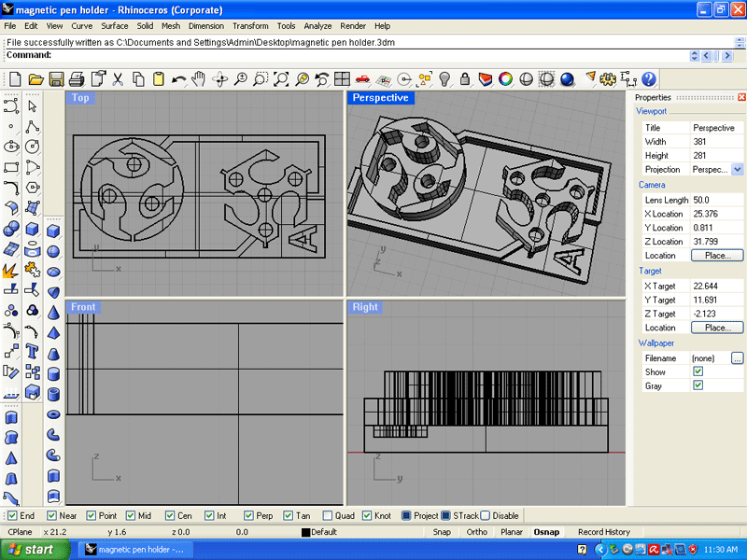The height and width of the screenshot is (560, 747).
Task: Open the Transform menu
Action: [x=250, y=26]
